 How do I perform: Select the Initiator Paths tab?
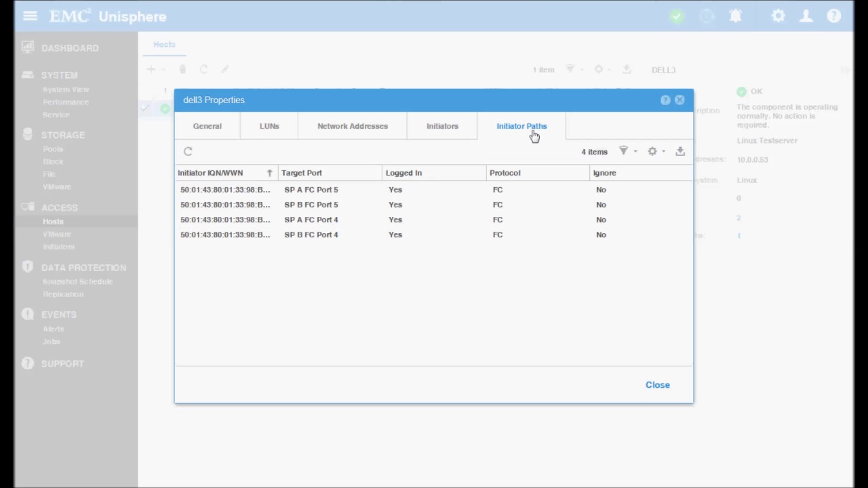point(521,126)
